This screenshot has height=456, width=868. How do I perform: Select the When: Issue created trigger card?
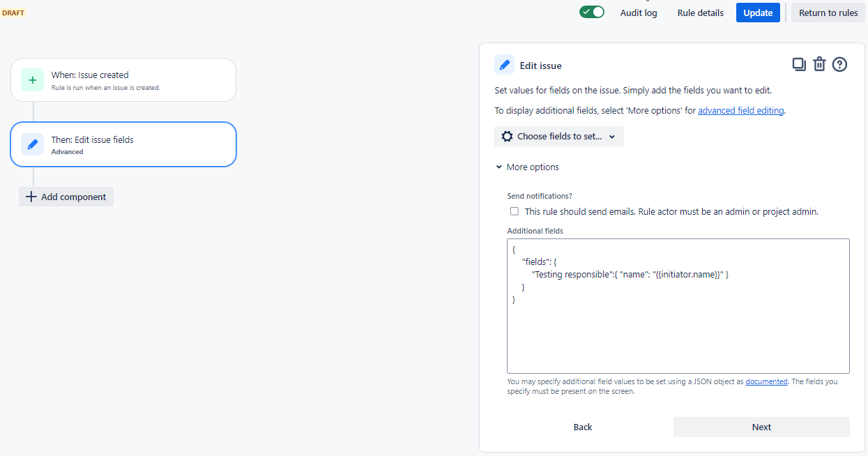[x=123, y=80]
